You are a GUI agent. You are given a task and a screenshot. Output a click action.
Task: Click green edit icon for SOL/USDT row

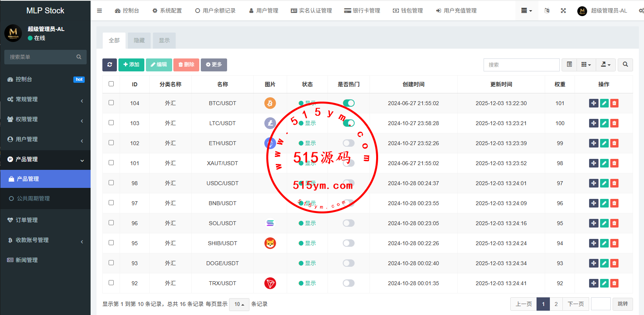click(x=604, y=223)
